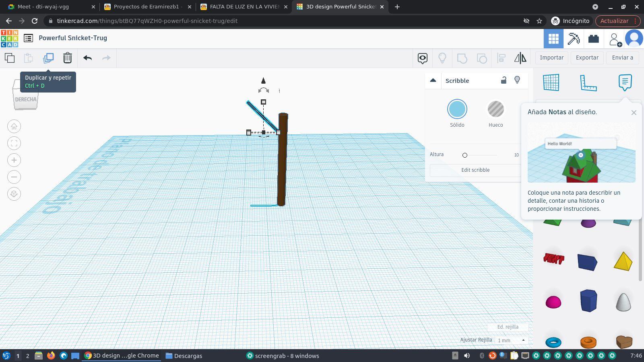This screenshot has height=362, width=644.
Task: Open the Chrome tab search dropdown
Action: 595,7
